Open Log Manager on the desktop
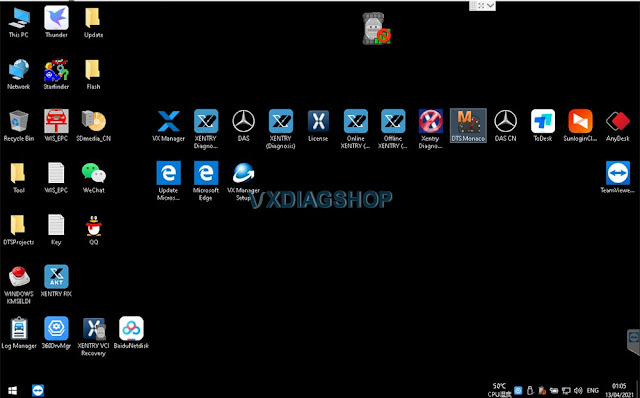This screenshot has width=640, height=398. click(19, 334)
